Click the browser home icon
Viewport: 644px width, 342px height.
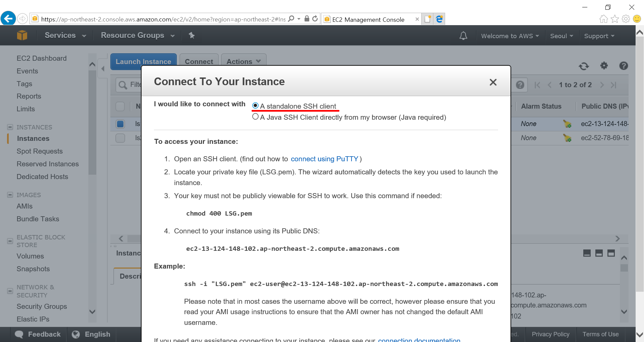pyautogui.click(x=603, y=19)
